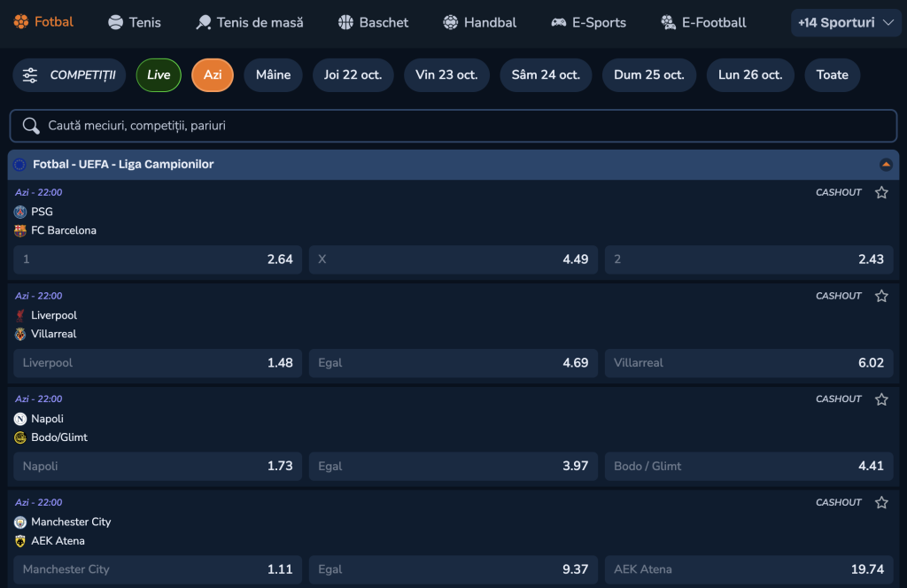The height and width of the screenshot is (588, 907).
Task: Click the FC Barcelona club crest
Action: 20,231
